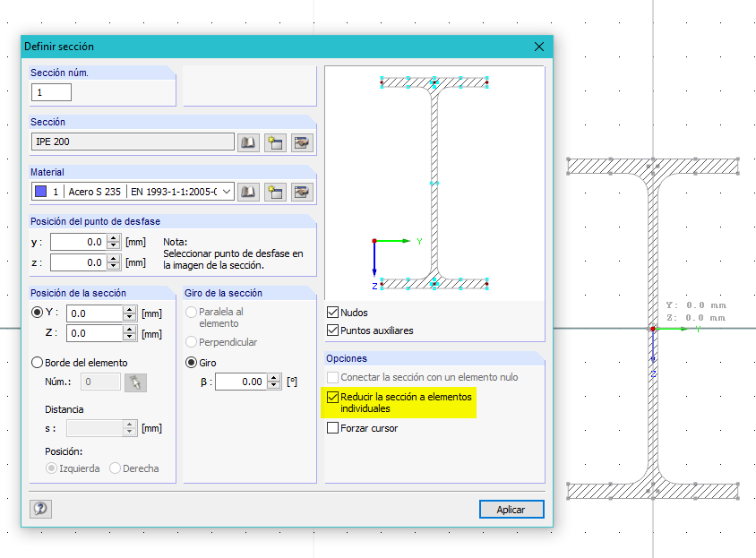Decrease the section position Z stepper

click(x=129, y=337)
